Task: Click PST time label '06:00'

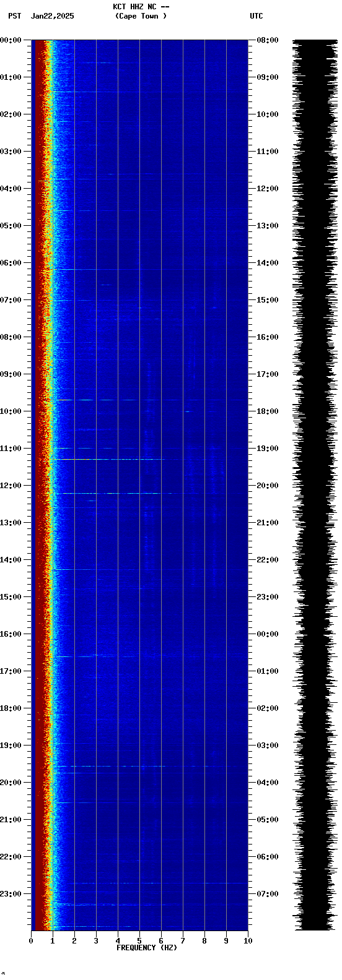Action: tap(11, 263)
